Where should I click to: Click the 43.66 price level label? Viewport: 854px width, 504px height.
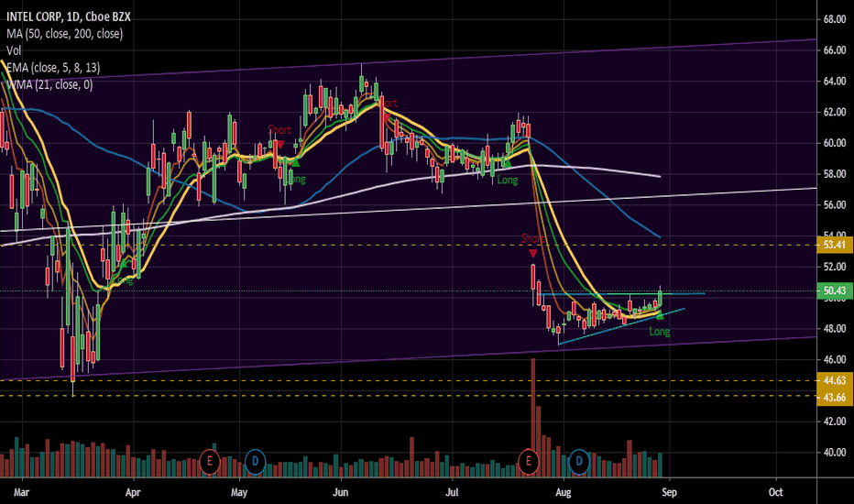(835, 398)
